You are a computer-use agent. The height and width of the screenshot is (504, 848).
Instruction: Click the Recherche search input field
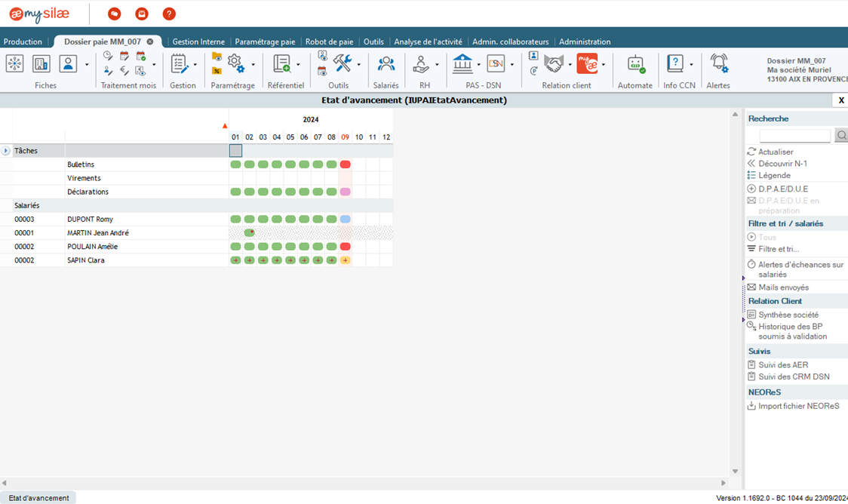click(794, 136)
